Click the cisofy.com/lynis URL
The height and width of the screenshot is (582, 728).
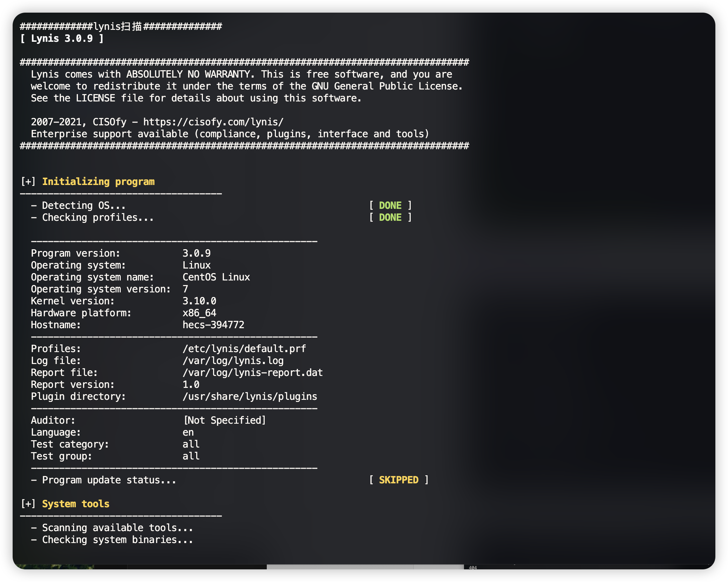[213, 122]
